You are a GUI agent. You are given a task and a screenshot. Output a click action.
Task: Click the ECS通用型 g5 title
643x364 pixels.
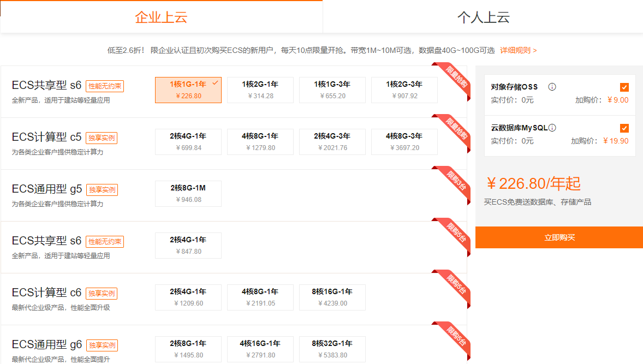click(x=47, y=189)
